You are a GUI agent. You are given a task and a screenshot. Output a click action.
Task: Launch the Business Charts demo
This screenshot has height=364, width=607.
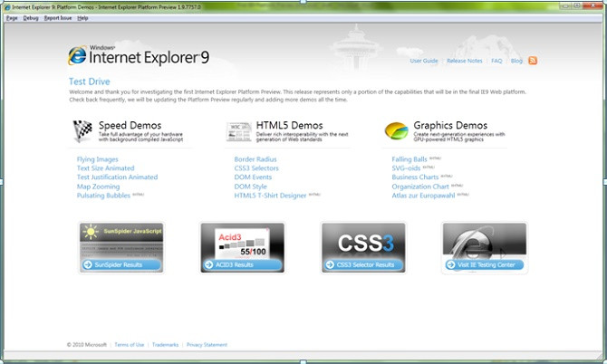pyautogui.click(x=415, y=177)
